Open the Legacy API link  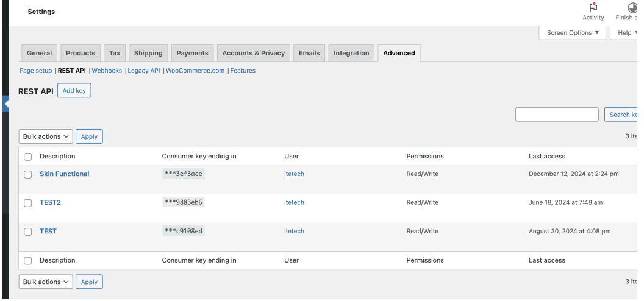click(x=144, y=71)
